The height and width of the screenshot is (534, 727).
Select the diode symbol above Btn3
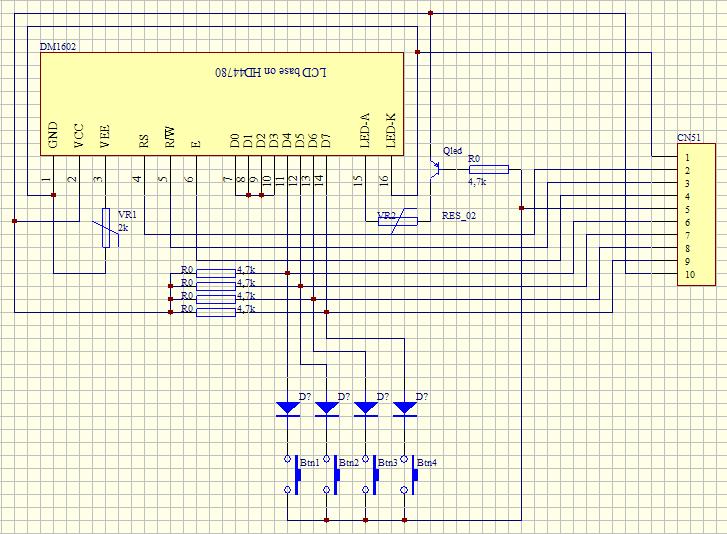coord(366,408)
